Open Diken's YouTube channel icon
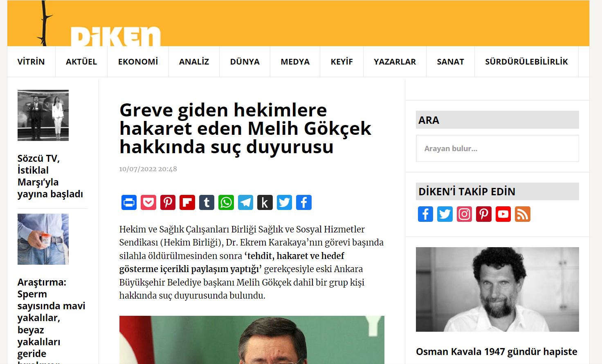The width and height of the screenshot is (602, 364). click(503, 214)
